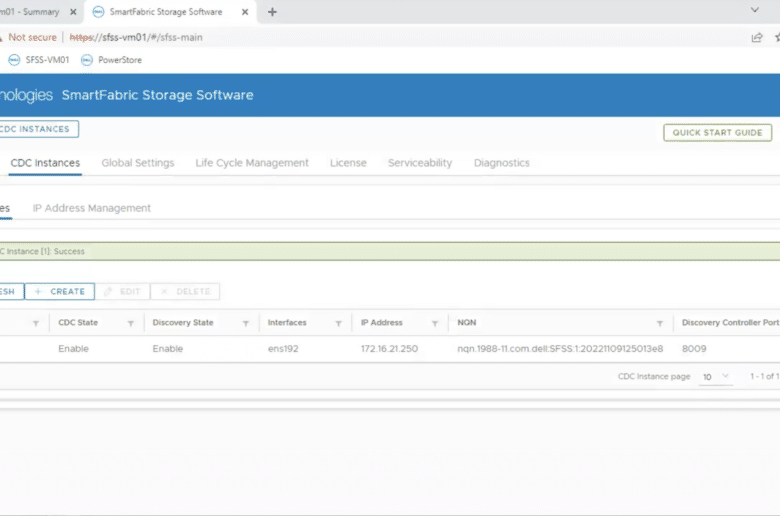The width and height of the screenshot is (780, 516).
Task: Filter the NQN column
Action: click(660, 323)
